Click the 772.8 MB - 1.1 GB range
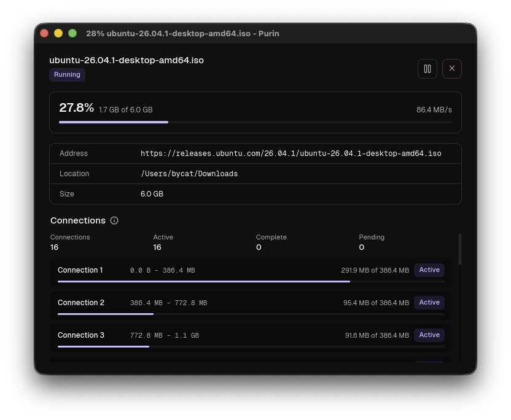This screenshot has width=511, height=420. point(164,336)
